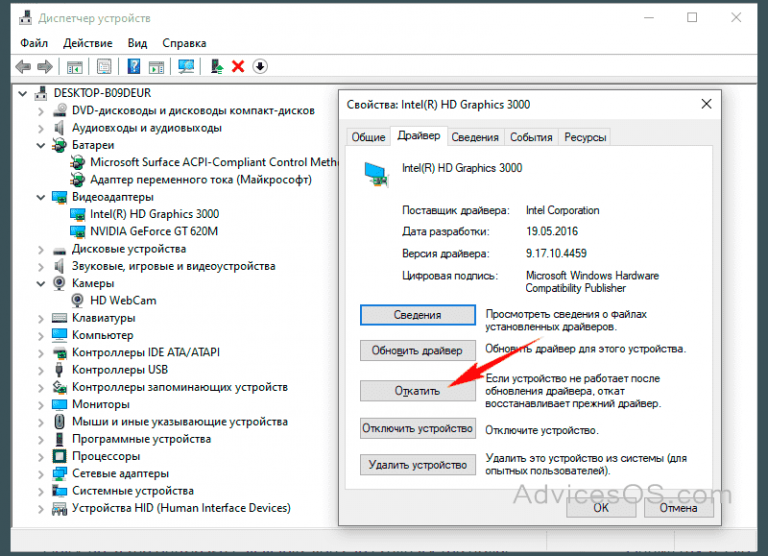Collapse the DESKTOP-B09DEUR root node
Image resolution: width=768 pixels, height=556 pixels.
[23, 93]
